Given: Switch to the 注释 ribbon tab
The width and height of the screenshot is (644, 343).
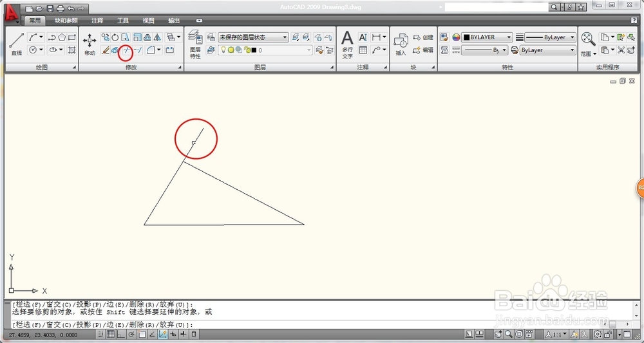Looking at the screenshot, I should [97, 21].
